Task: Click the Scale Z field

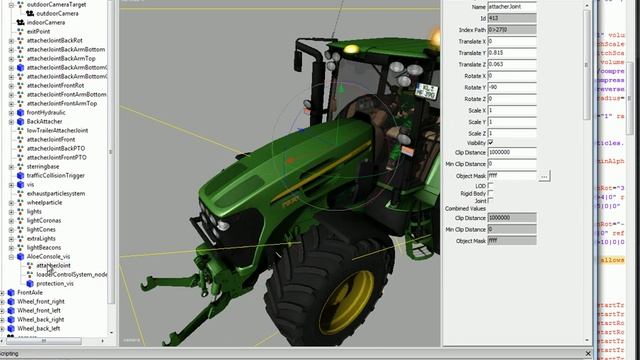Action: (x=512, y=133)
